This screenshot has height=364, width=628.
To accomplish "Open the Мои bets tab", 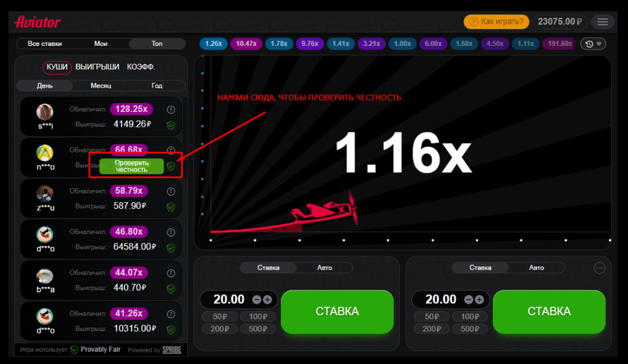I will click(x=101, y=44).
